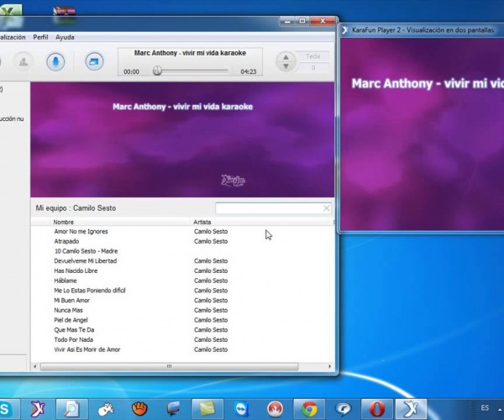This screenshot has height=420, width=504.
Task: Click the song progress slider knob
Action: [x=157, y=71]
